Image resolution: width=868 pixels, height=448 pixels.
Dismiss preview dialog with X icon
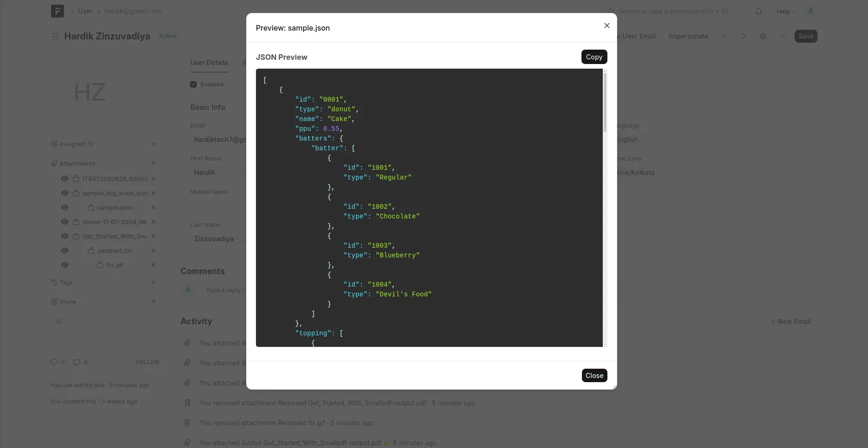point(606,26)
